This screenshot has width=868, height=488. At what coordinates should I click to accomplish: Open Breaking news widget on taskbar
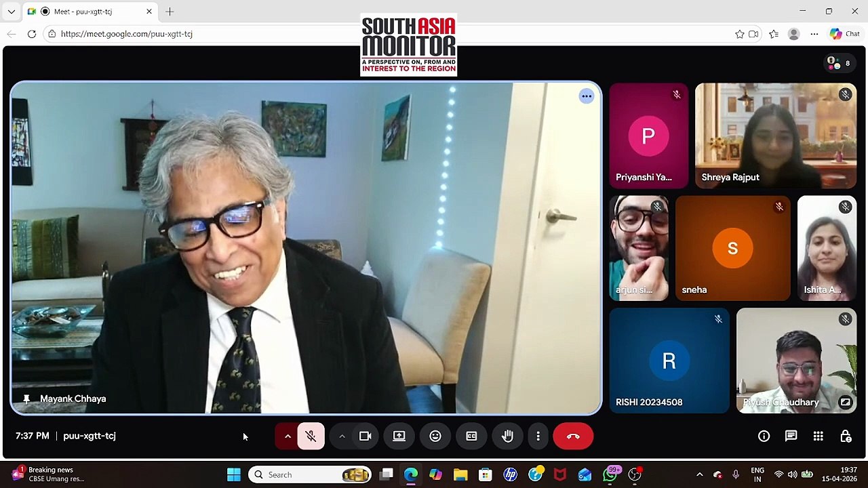coord(47,474)
